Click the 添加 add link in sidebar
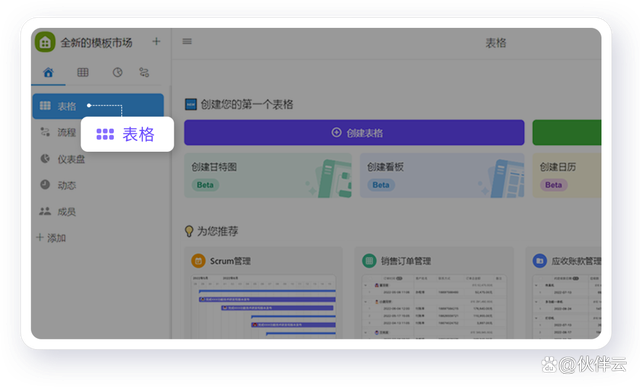640x387 pixels. tap(51, 238)
